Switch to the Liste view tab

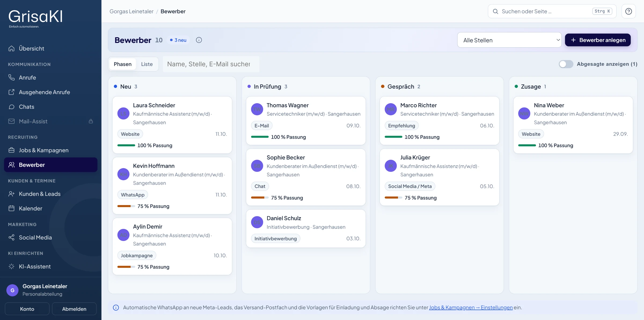click(147, 64)
